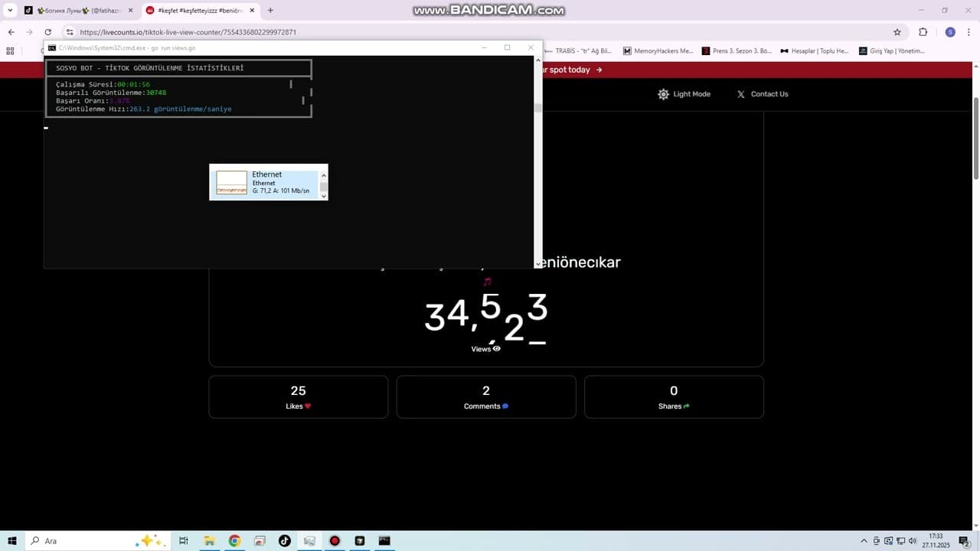The height and width of the screenshot is (551, 980).
Task: Click the Views eye icon
Action: pyautogui.click(x=497, y=349)
